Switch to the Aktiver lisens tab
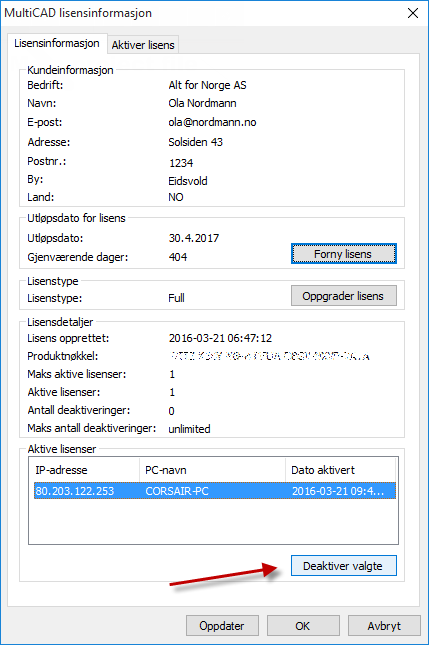429x645 pixels. click(143, 45)
